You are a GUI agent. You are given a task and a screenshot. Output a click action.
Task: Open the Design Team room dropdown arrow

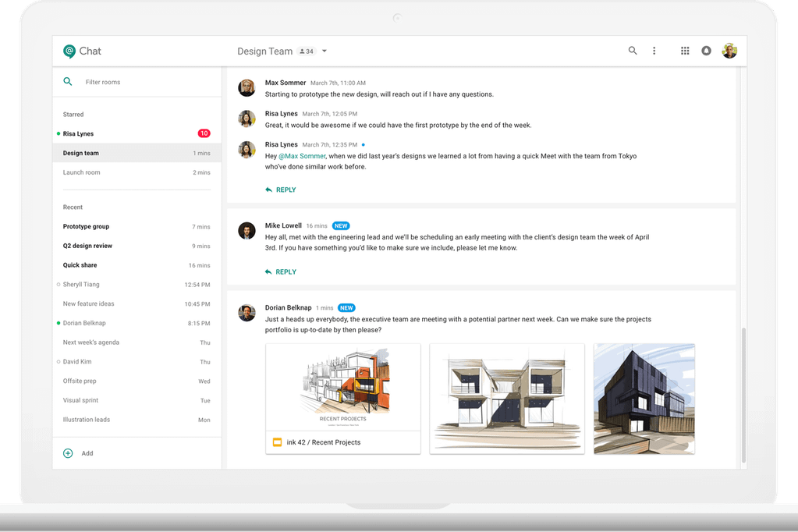pyautogui.click(x=324, y=50)
